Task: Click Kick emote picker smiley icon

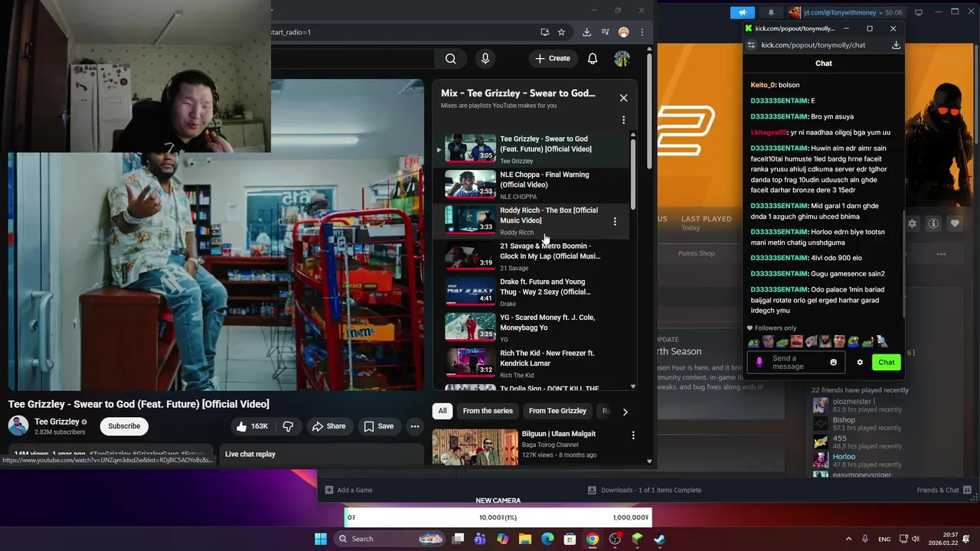Action: point(833,363)
